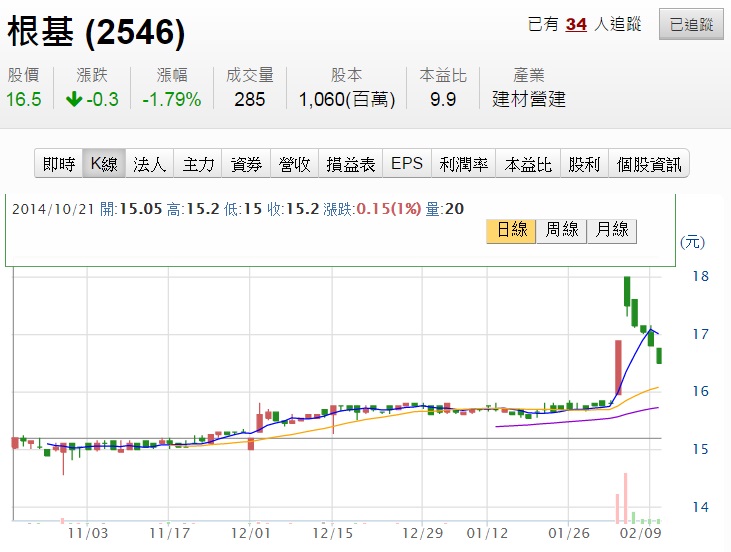Click the 2014/10/21 date in chart header
The height and width of the screenshot is (552, 731).
tap(53, 209)
